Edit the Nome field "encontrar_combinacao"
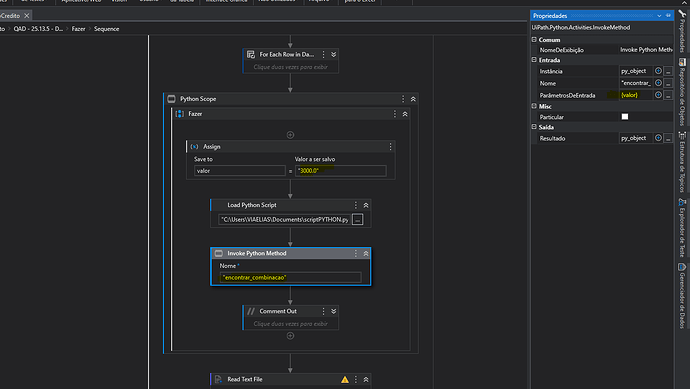 [x=290, y=277]
